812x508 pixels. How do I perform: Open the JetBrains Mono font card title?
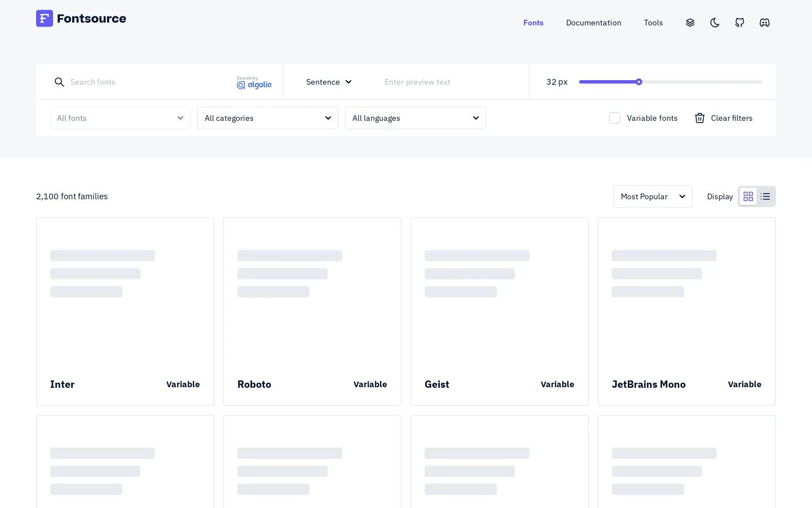pyautogui.click(x=648, y=384)
